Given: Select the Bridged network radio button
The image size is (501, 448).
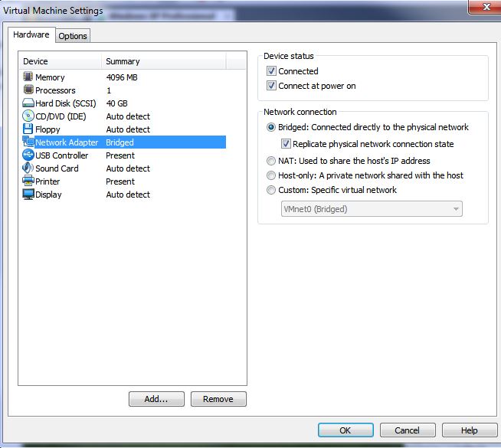Looking at the screenshot, I should pyautogui.click(x=271, y=127).
